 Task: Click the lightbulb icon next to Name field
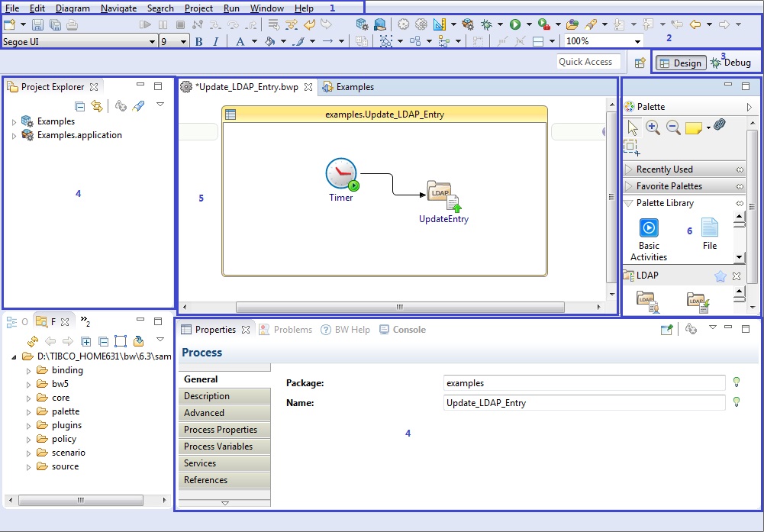737,402
